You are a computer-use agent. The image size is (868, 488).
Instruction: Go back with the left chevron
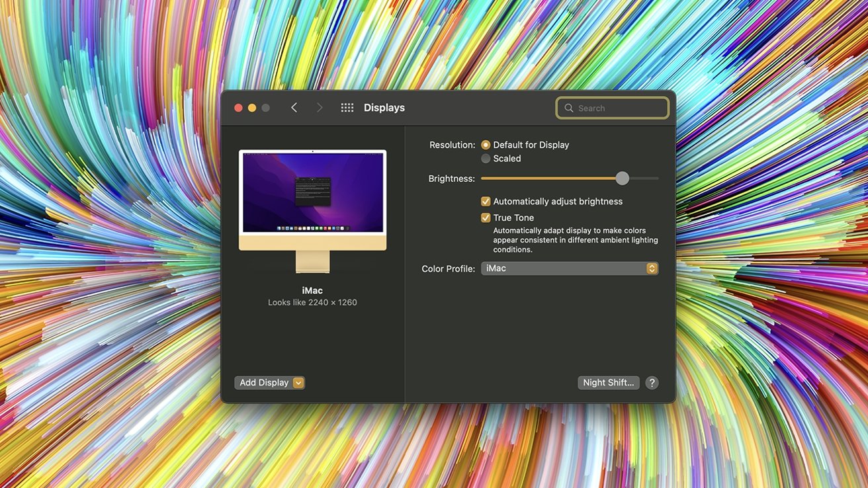pos(294,108)
